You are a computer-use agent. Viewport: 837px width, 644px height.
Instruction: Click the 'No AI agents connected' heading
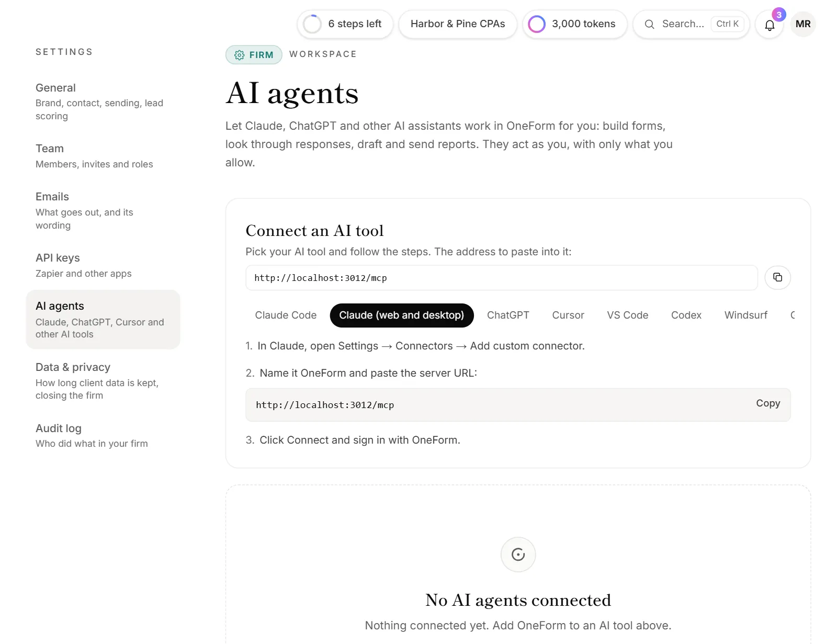tap(518, 600)
